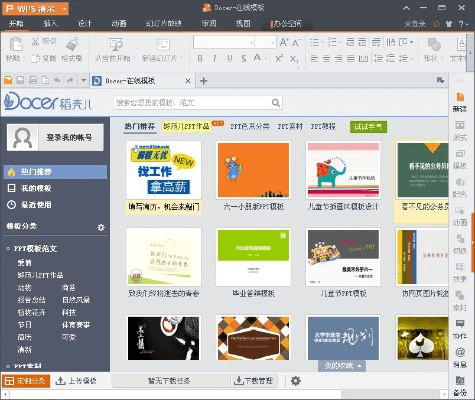Click the 定制分类 orange button

tap(26, 381)
